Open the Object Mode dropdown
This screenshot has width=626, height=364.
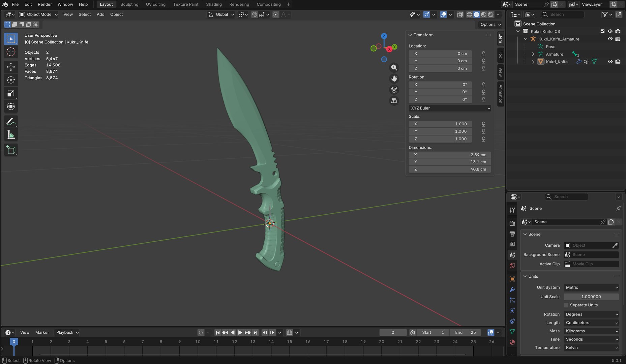pyautogui.click(x=38, y=14)
